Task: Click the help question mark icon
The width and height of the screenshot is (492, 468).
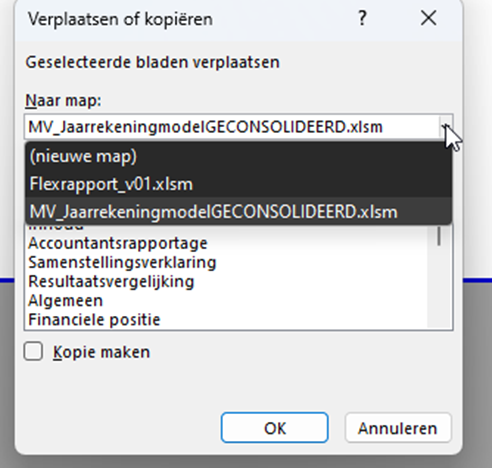Action: tap(362, 18)
